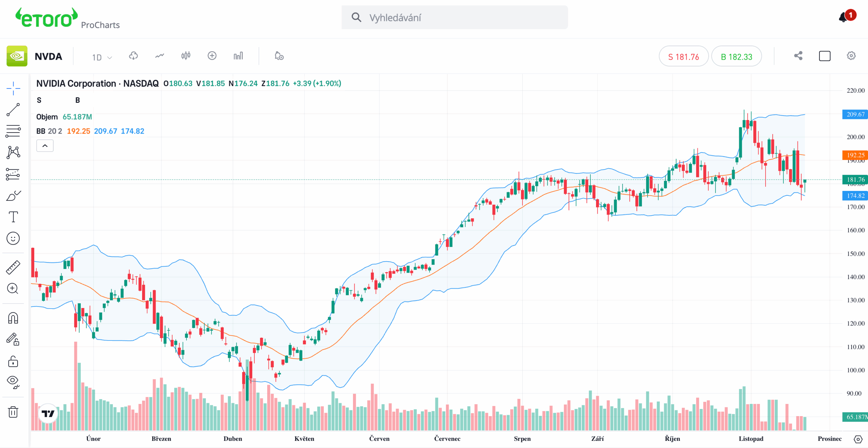Open the 1D timeframe dropdown

pyautogui.click(x=101, y=57)
